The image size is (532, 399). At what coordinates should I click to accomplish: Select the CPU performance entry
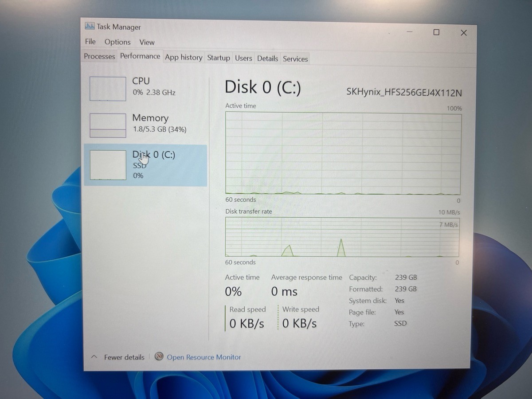pos(146,88)
